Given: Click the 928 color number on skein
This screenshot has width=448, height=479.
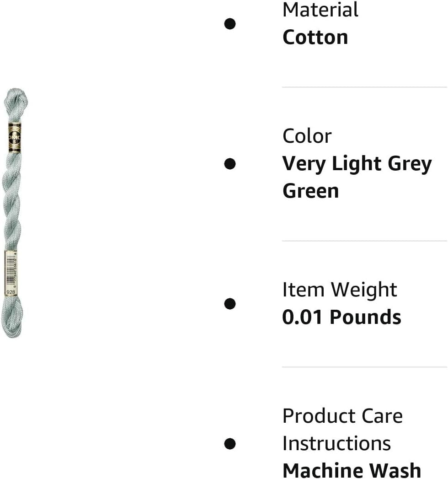Looking at the screenshot, I should (x=11, y=291).
